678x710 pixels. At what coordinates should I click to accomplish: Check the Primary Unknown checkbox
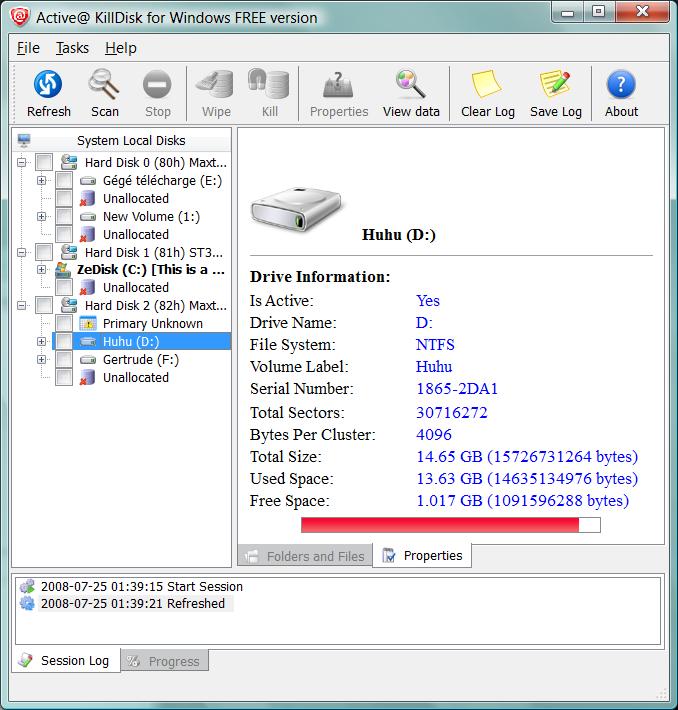pyautogui.click(x=64, y=323)
